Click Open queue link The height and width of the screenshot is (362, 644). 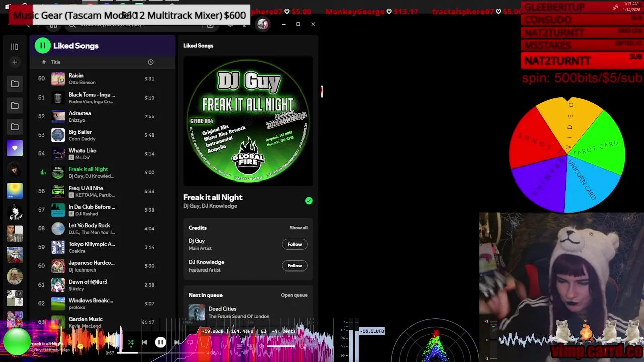(x=294, y=295)
